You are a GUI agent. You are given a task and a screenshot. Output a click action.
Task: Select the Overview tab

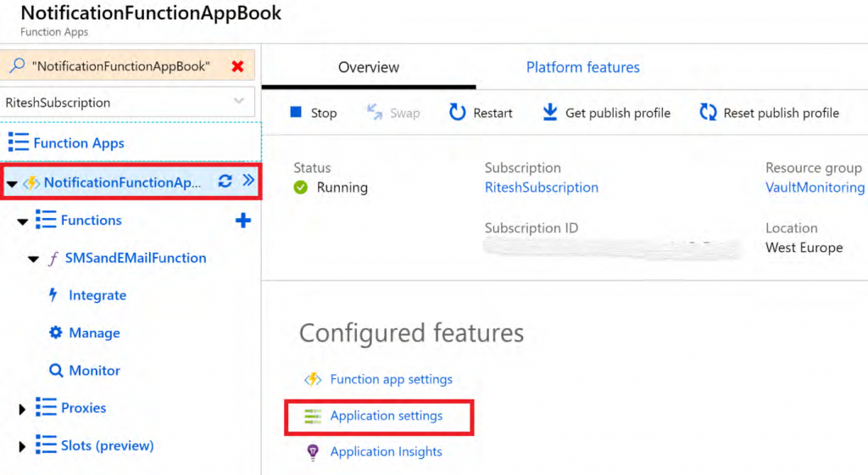point(369,67)
